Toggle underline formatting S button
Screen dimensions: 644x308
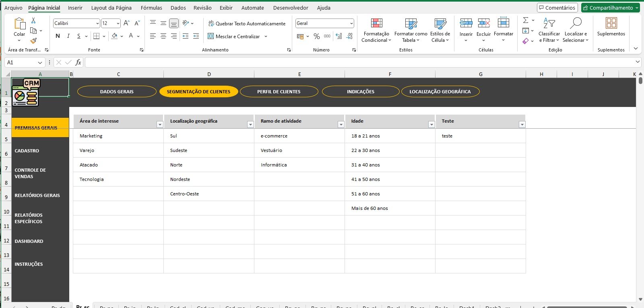click(78, 36)
